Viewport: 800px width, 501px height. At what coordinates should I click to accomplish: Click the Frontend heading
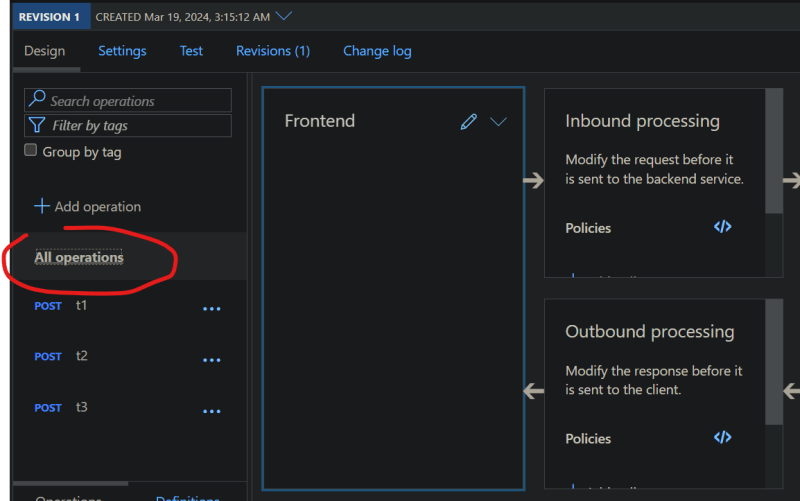319,121
